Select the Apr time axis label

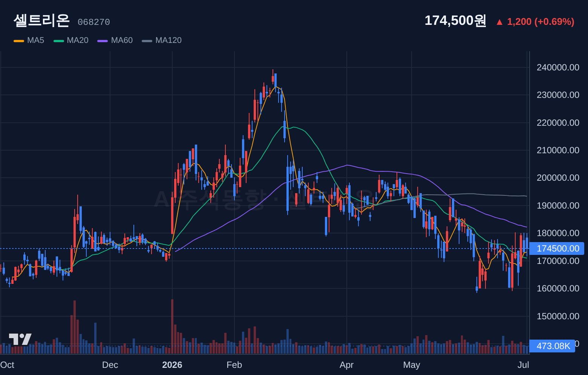point(346,365)
